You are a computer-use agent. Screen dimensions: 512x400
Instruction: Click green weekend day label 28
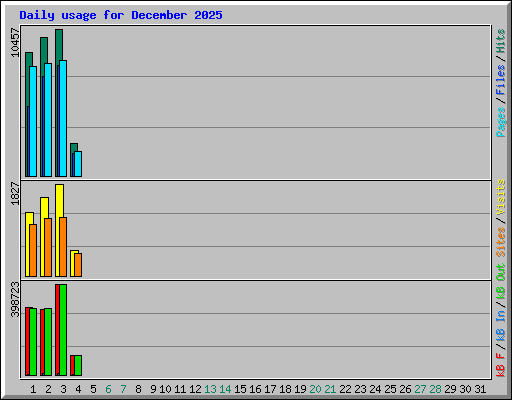(435, 389)
